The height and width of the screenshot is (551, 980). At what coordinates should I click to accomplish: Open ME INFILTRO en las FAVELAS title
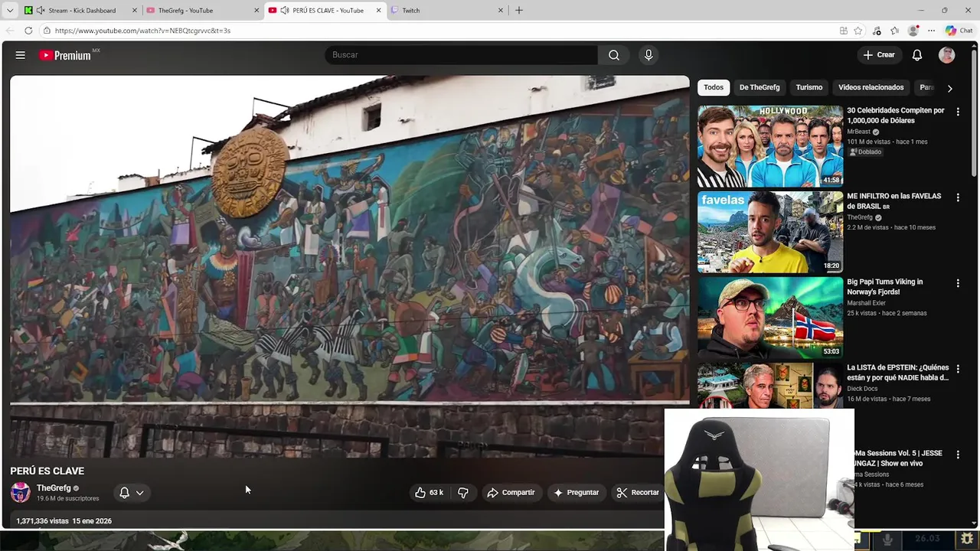pos(894,201)
